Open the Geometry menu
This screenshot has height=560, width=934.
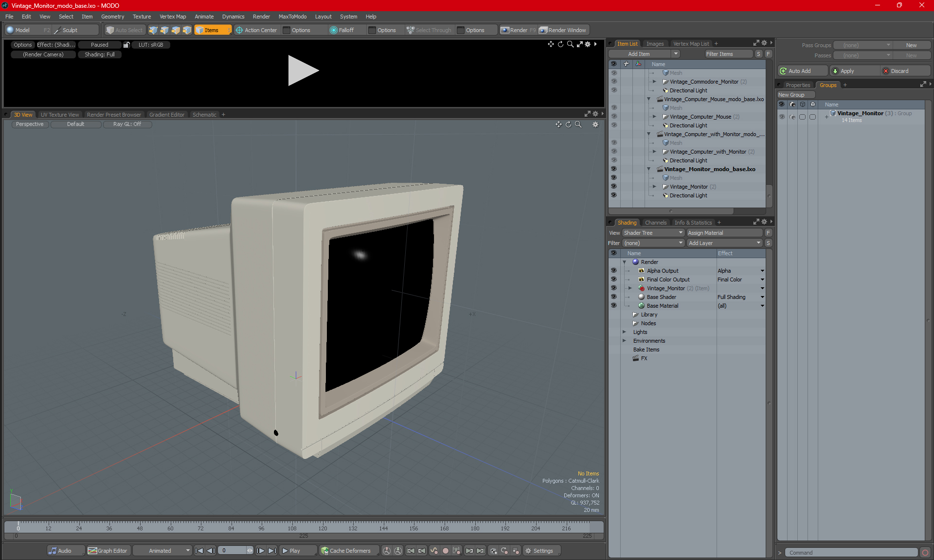click(x=112, y=17)
